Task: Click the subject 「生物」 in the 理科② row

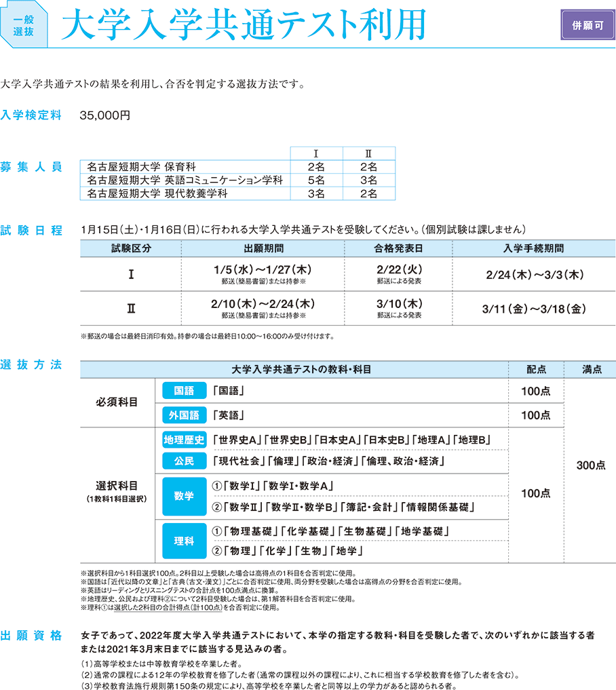Action: click(311, 550)
